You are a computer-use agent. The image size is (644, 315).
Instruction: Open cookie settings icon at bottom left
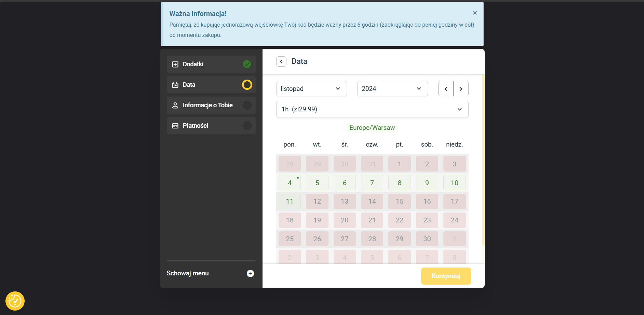coord(15,301)
